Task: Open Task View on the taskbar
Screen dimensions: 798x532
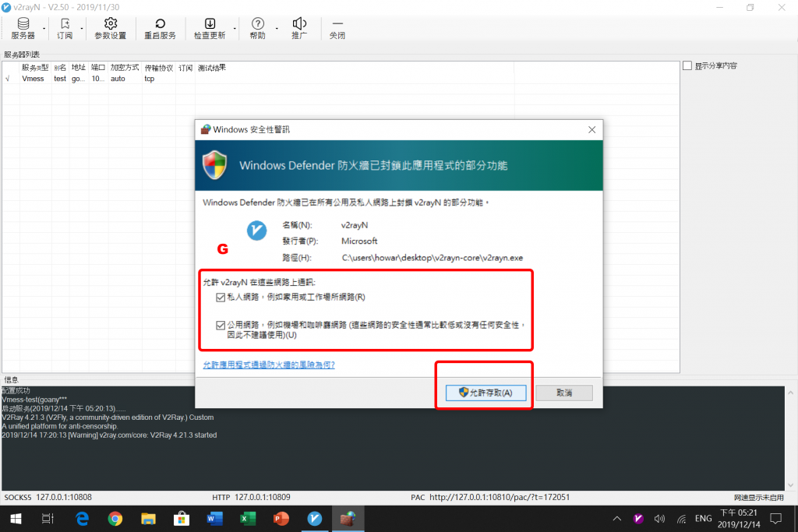Action: (x=48, y=519)
